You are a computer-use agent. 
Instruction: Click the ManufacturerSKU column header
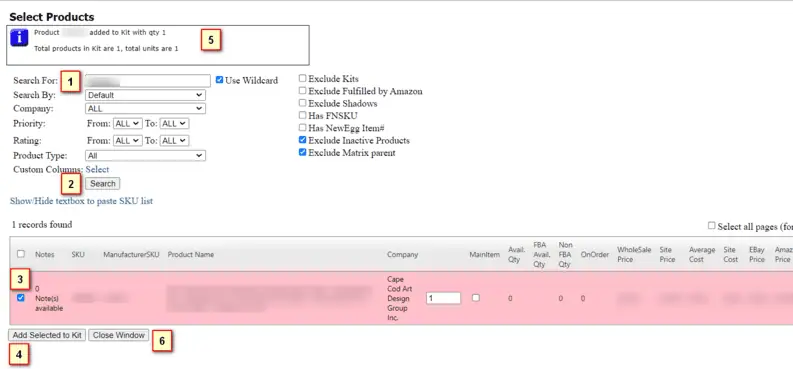[131, 255]
